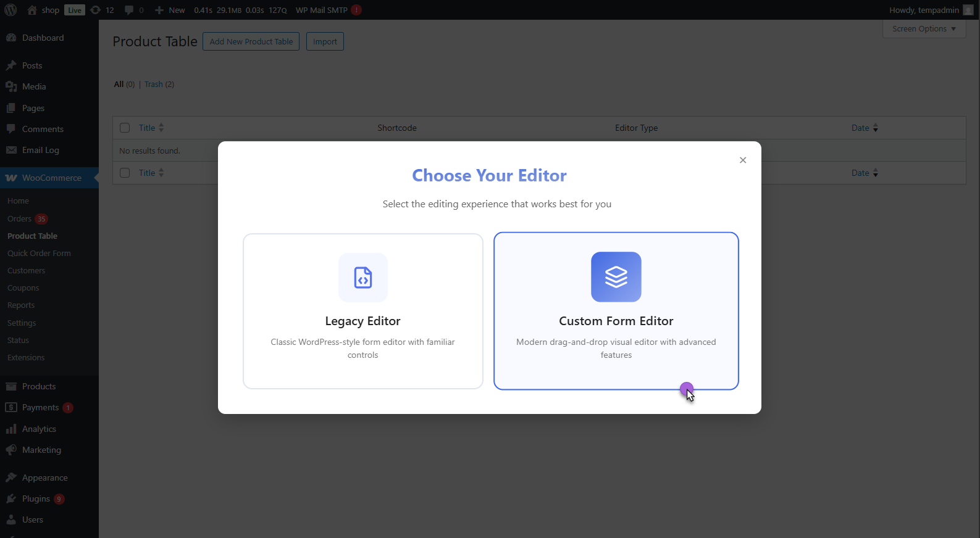Screen dimensions: 980x538
Task: Sort table by Title column header
Action: click(x=147, y=128)
